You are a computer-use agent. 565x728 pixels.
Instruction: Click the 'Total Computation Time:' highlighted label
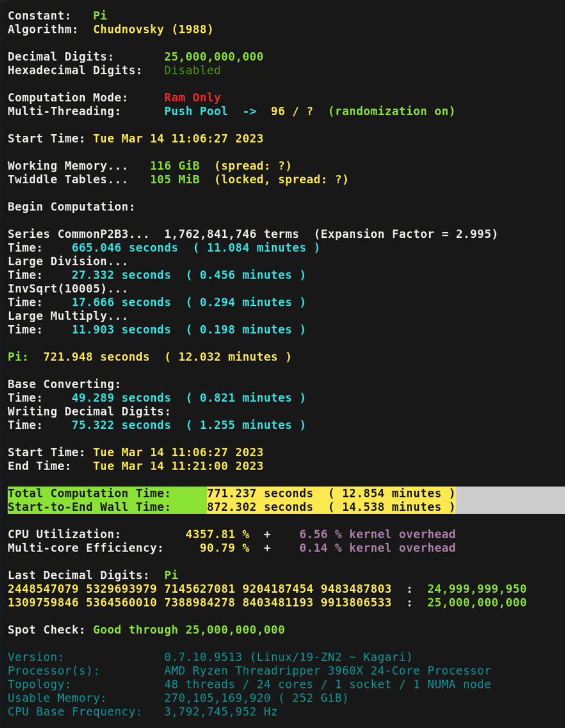tap(89, 493)
